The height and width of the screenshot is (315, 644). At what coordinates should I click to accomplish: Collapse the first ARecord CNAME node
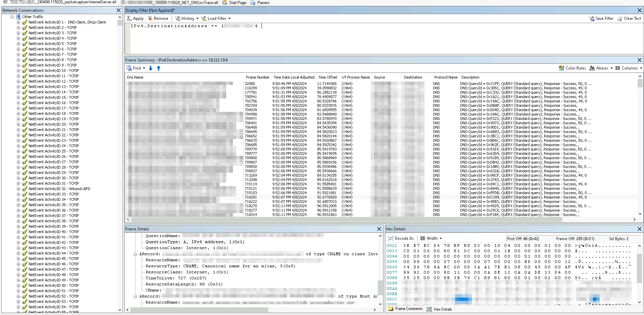(x=135, y=254)
